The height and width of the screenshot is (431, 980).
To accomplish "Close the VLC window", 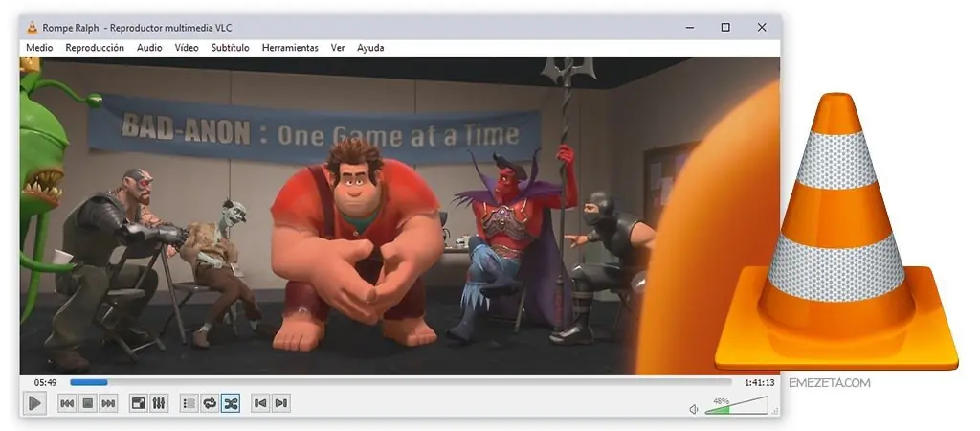I will [762, 28].
